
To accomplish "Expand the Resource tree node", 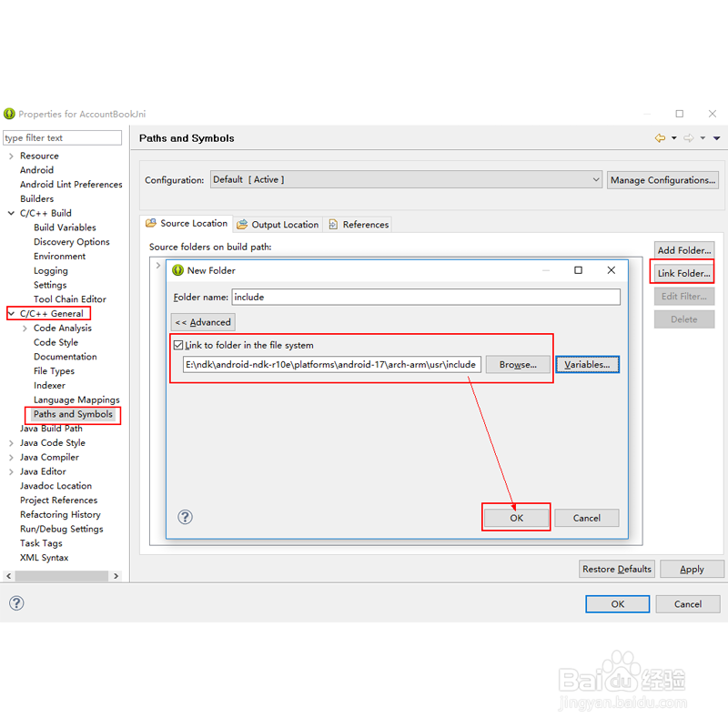I will (x=11, y=156).
